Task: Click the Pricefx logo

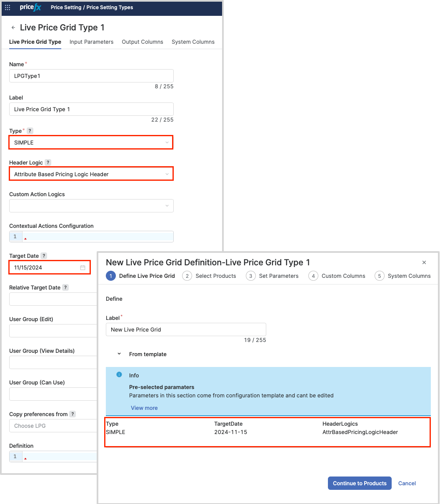Action: [30, 7]
